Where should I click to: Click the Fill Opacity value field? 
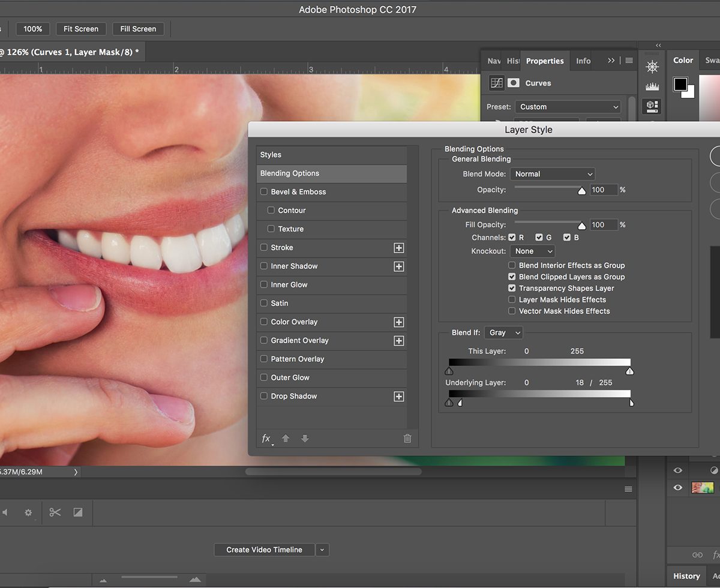click(x=603, y=224)
